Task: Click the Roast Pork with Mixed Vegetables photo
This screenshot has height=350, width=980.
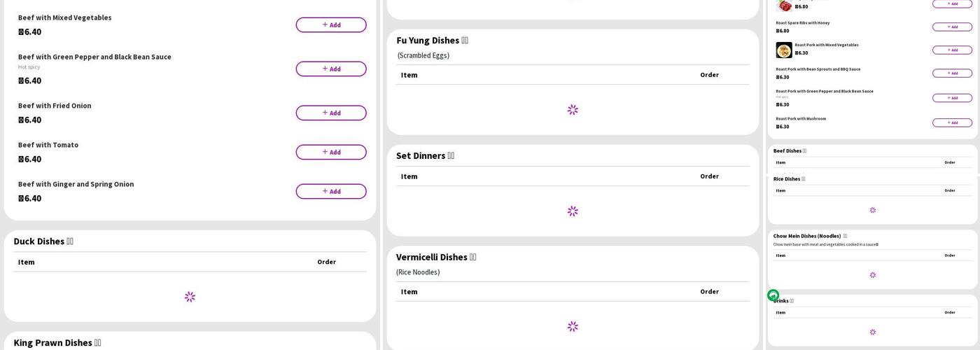Action: pyautogui.click(x=784, y=50)
